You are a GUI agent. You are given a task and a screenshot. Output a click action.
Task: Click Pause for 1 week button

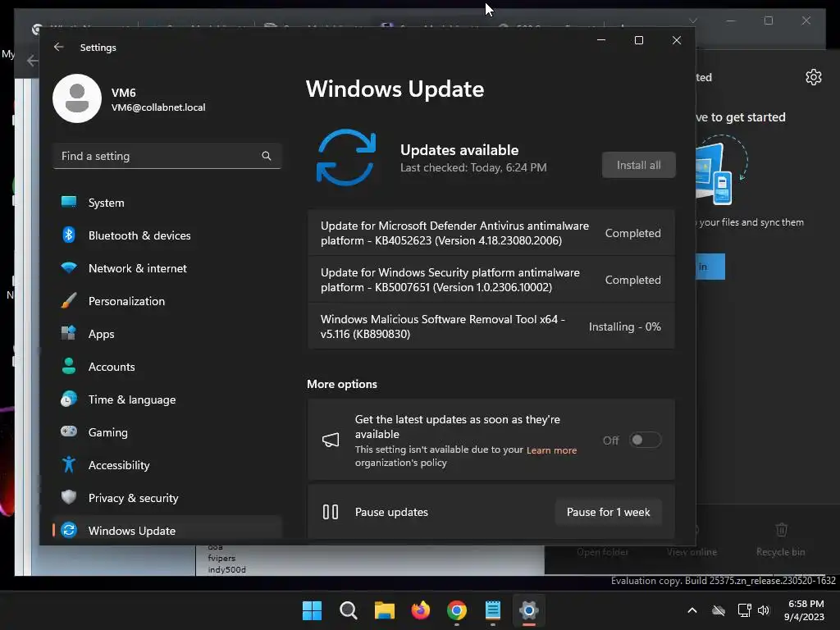pyautogui.click(x=608, y=512)
